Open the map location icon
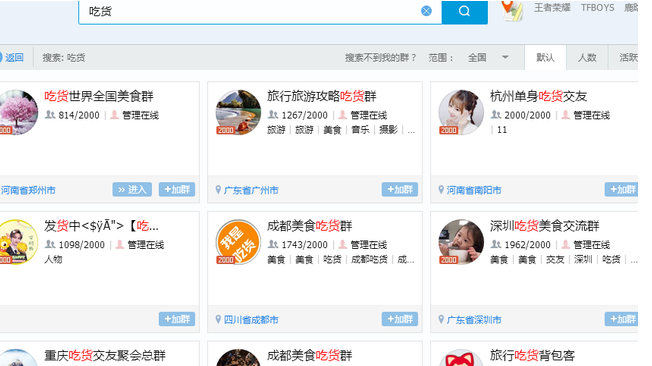 (x=512, y=10)
